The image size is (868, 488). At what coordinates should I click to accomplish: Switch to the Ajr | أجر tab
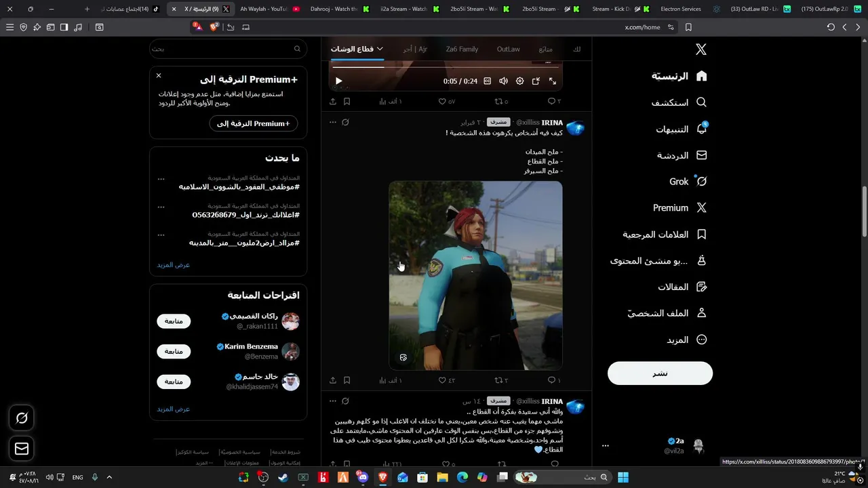(x=415, y=49)
